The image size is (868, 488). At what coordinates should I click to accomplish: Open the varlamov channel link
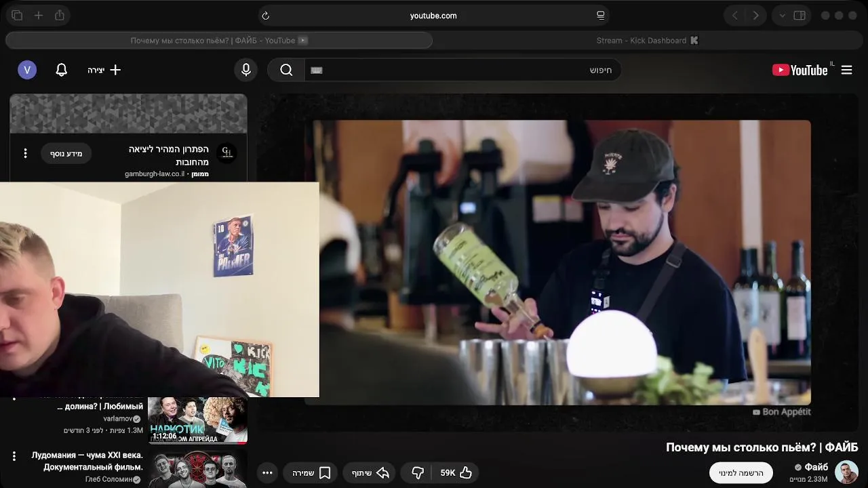coord(122,419)
